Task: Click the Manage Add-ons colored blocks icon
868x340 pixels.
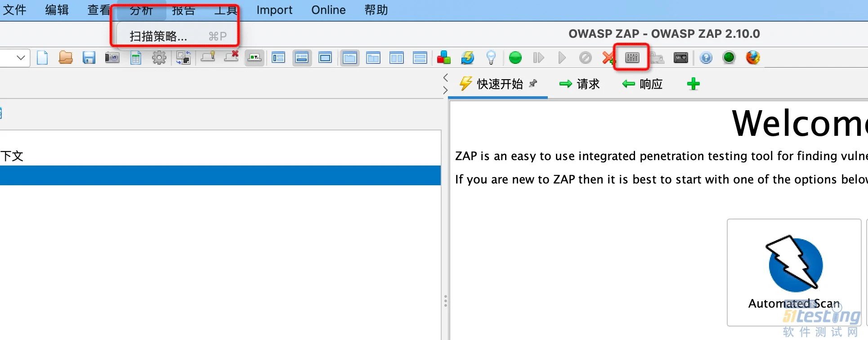Action: [443, 58]
